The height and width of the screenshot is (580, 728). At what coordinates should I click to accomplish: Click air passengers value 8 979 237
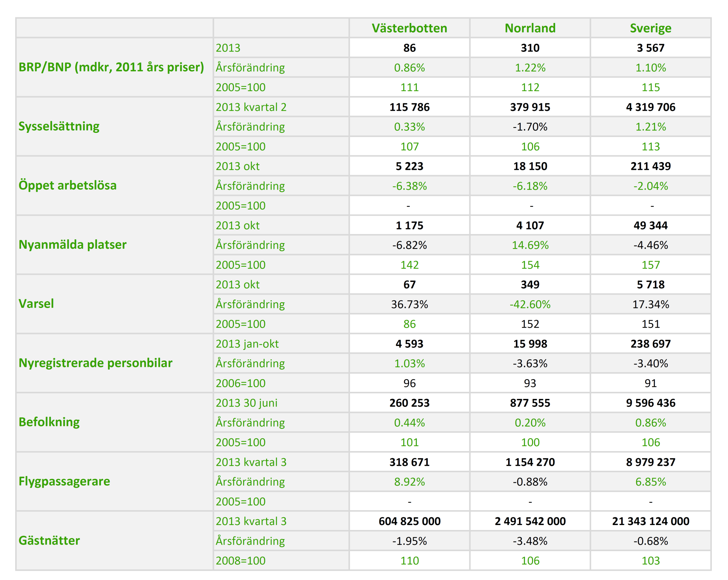(x=650, y=462)
